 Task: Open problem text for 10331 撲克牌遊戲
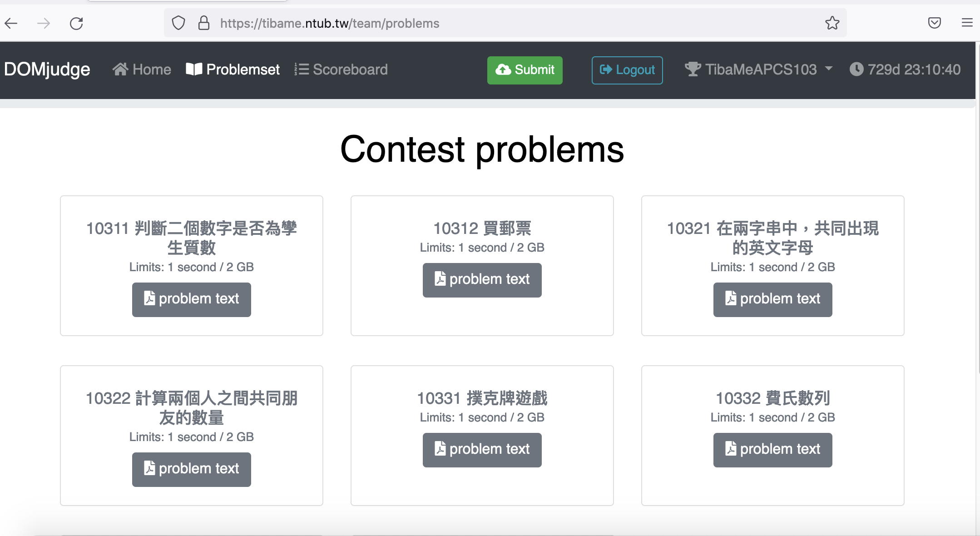(x=482, y=450)
